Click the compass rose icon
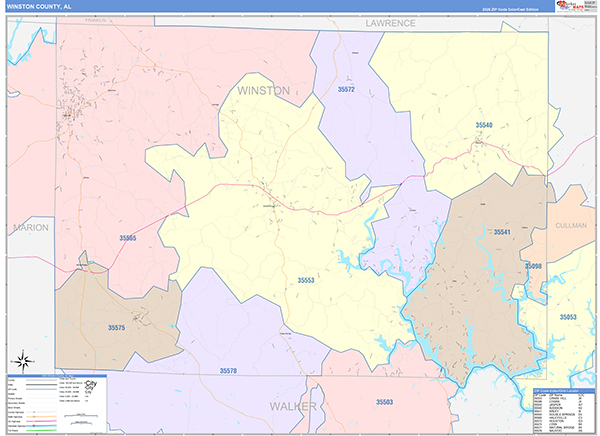600x436 pixels. 23,361
